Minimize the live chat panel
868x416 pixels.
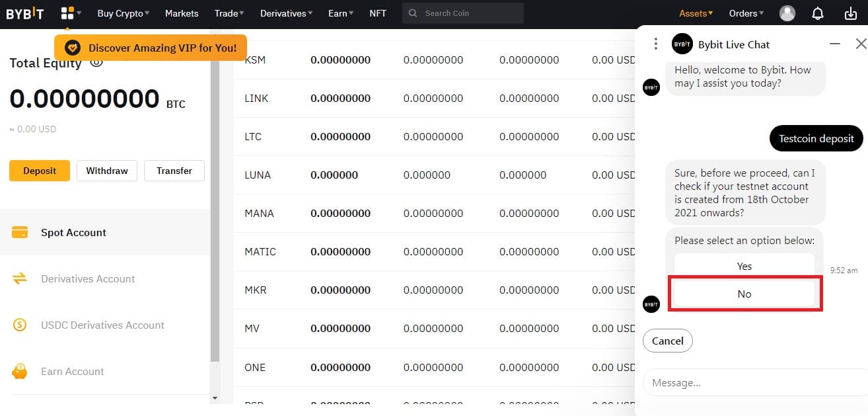tap(835, 44)
